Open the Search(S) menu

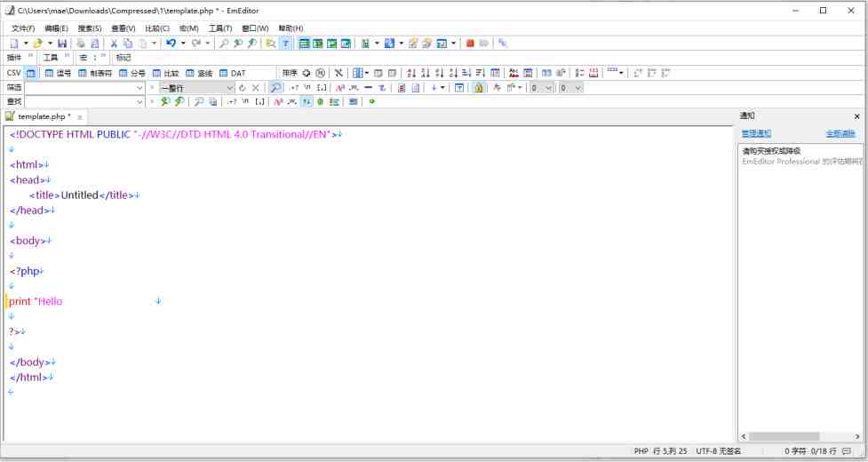tap(90, 28)
